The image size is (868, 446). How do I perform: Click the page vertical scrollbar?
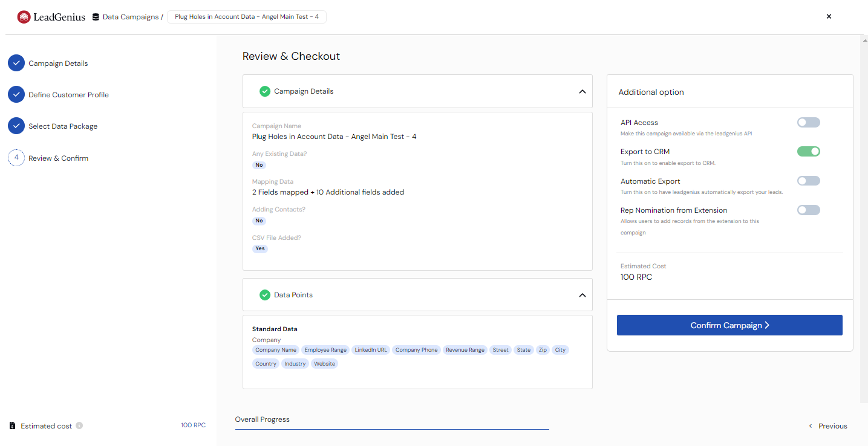[x=864, y=219]
